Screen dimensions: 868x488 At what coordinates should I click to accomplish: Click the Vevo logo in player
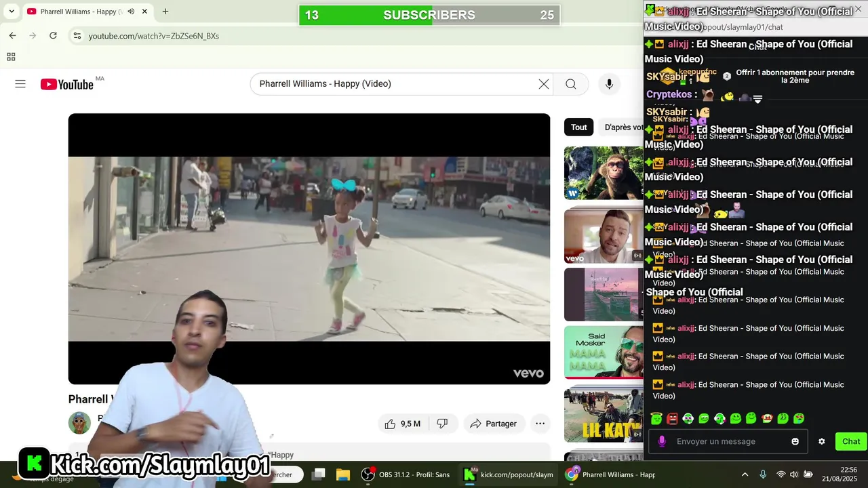tap(528, 373)
